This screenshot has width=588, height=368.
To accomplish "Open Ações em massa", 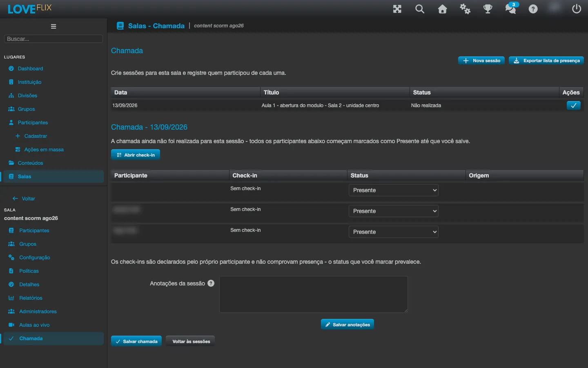I will pyautogui.click(x=44, y=150).
